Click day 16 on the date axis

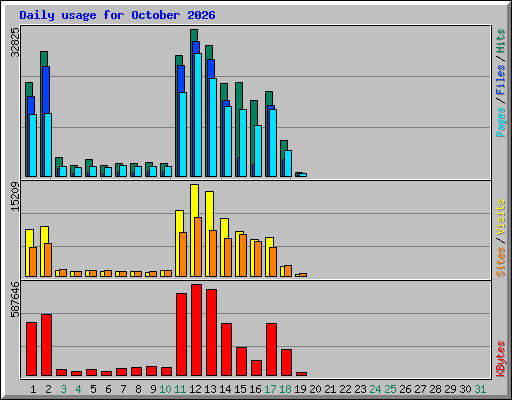click(x=255, y=389)
